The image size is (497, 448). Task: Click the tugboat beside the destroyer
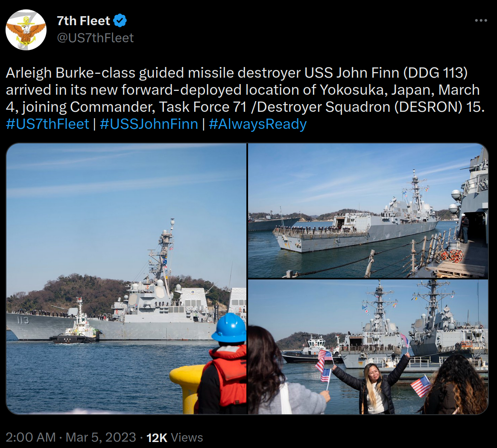click(76, 326)
